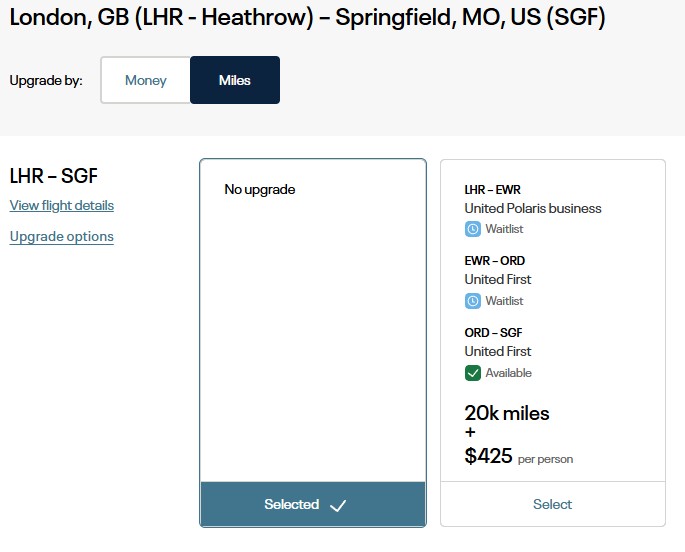Click the United Polaris business cabin label
685x552 pixels.
[533, 208]
